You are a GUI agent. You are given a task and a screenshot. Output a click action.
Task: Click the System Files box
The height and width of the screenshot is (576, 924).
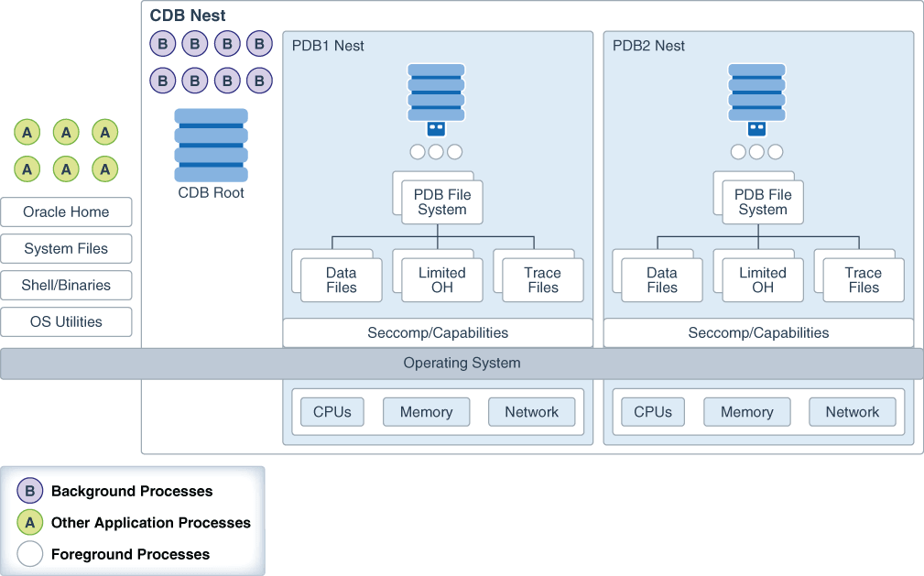coord(66,249)
